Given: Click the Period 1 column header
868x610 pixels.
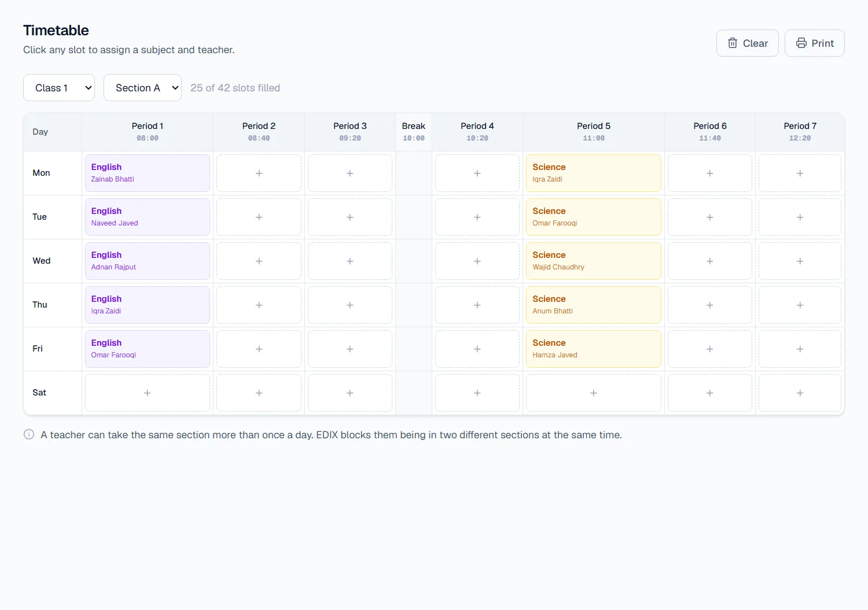Looking at the screenshot, I should [148, 132].
